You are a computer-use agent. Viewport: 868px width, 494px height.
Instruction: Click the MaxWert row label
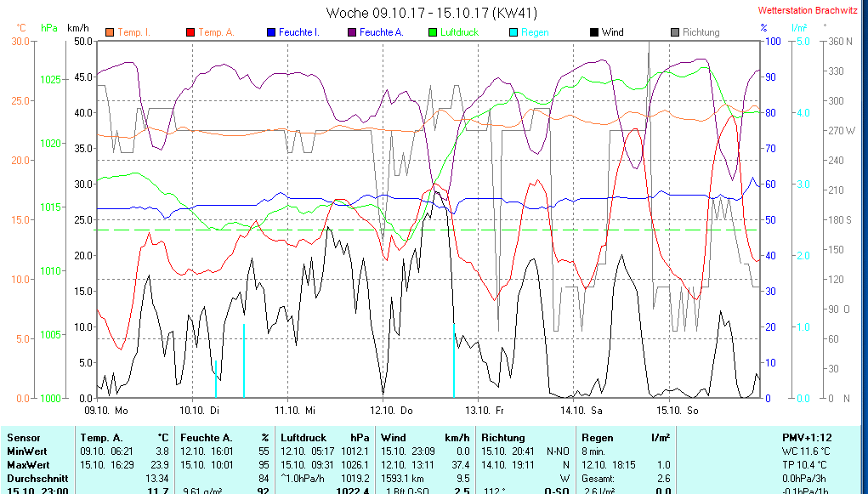[28, 465]
